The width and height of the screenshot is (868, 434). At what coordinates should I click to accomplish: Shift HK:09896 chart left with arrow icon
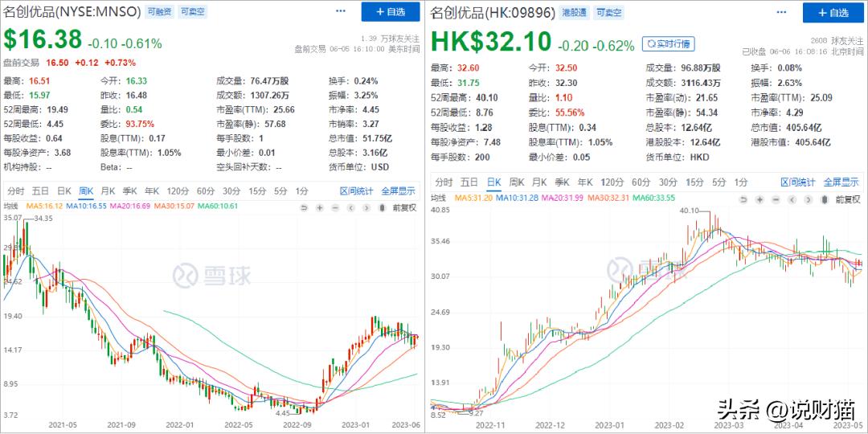coord(792,199)
